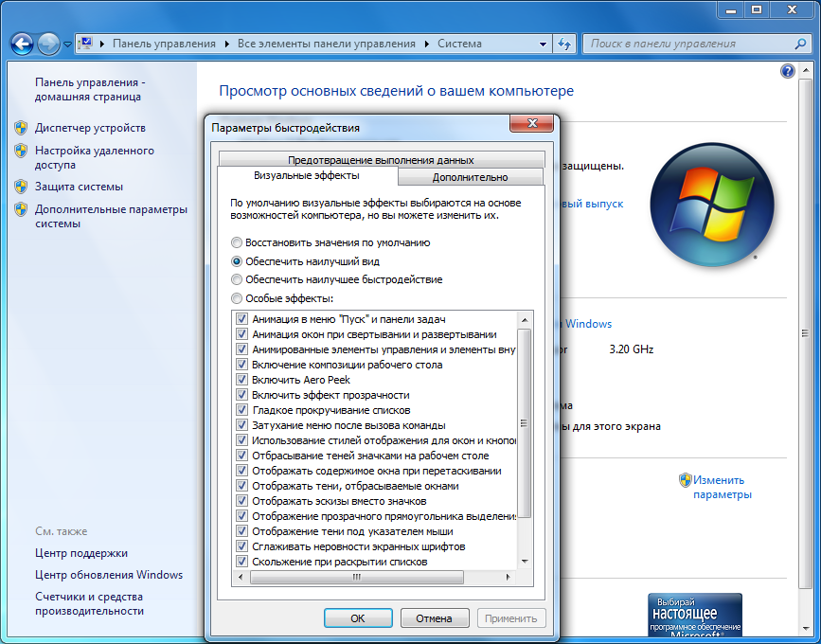
Task: Go back with the blue Back arrow
Action: (22, 44)
